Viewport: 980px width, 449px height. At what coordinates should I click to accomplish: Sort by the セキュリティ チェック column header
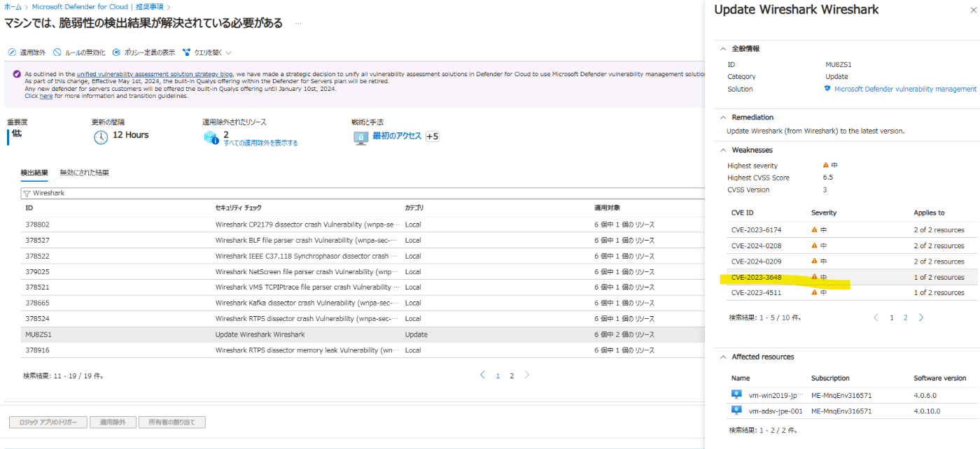click(x=238, y=208)
